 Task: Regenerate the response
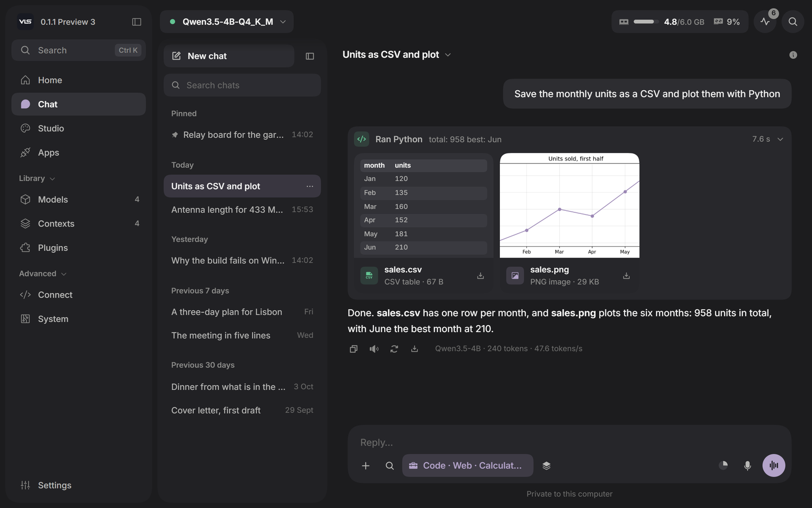394,348
